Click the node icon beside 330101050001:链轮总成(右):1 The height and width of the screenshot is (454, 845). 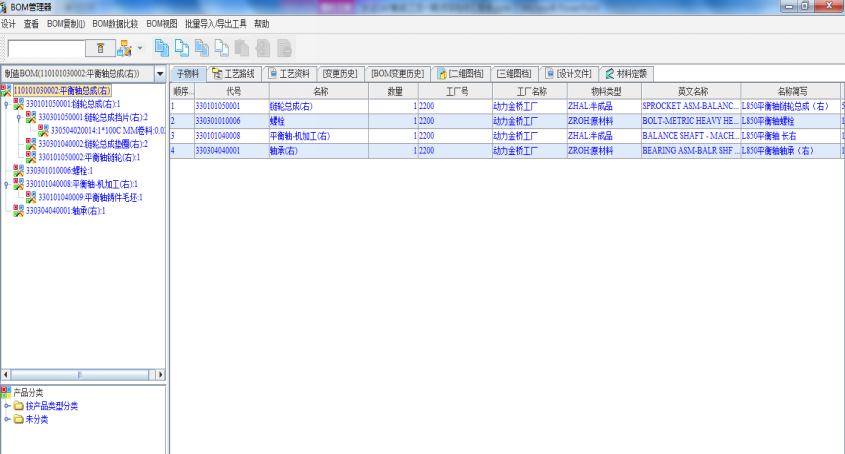tap(18, 104)
